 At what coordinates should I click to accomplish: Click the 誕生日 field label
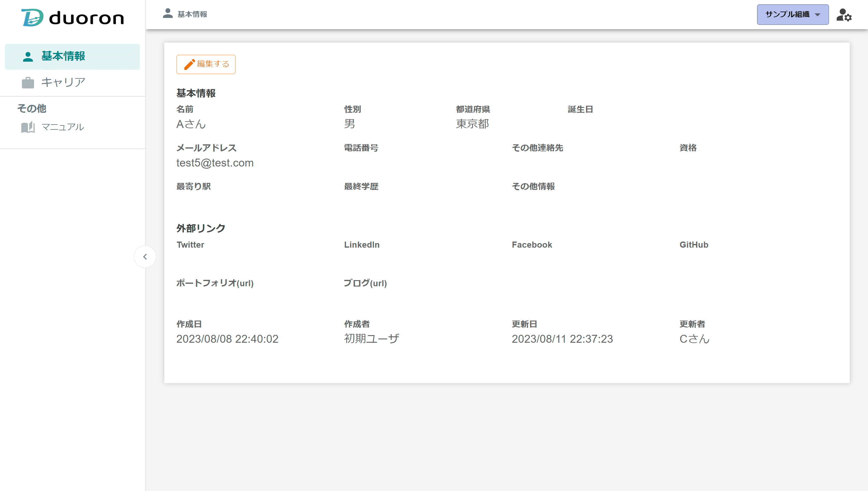[x=581, y=109]
